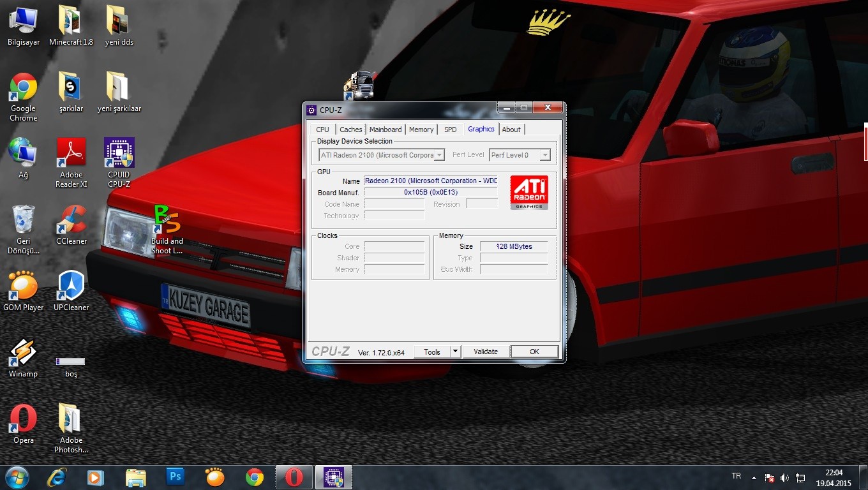The height and width of the screenshot is (490, 868).
Task: Open the Adobe Photoshop folder on desktop
Action: pyautogui.click(x=71, y=429)
